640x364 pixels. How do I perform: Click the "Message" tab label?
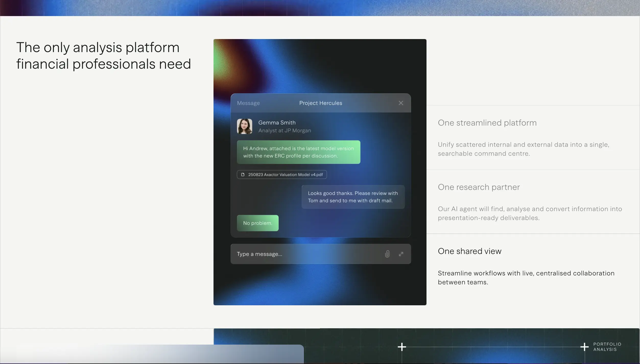248,103
